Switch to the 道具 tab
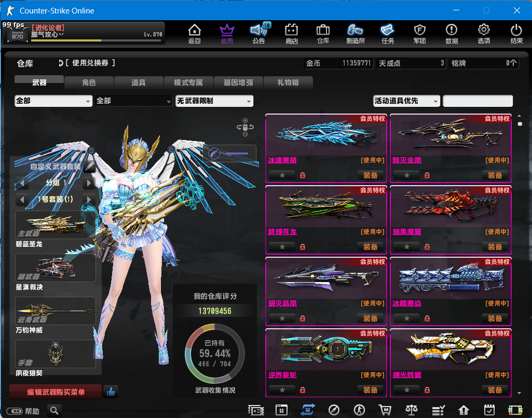Viewport: 532px width, 418px height. 139,82
